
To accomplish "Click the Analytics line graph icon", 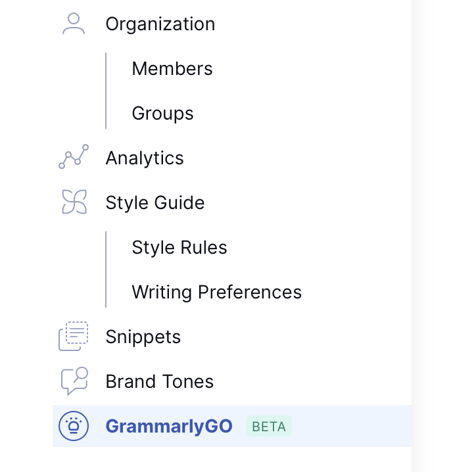I will pyautogui.click(x=73, y=158).
